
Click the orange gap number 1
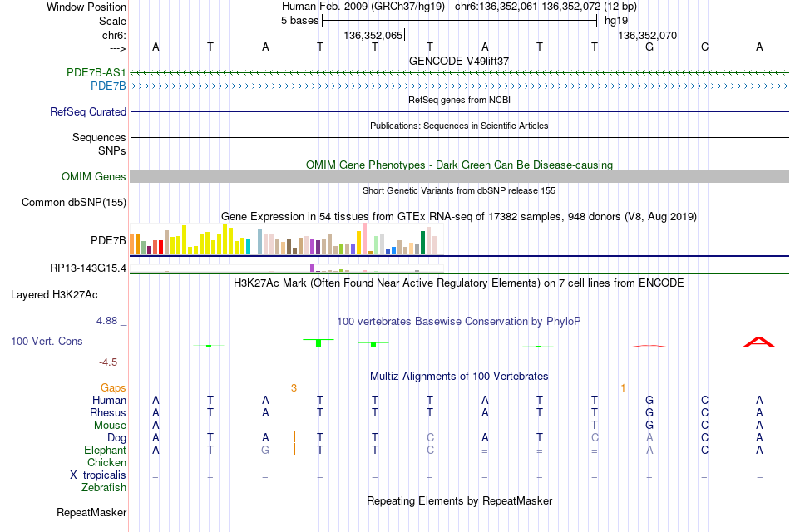[623, 388]
